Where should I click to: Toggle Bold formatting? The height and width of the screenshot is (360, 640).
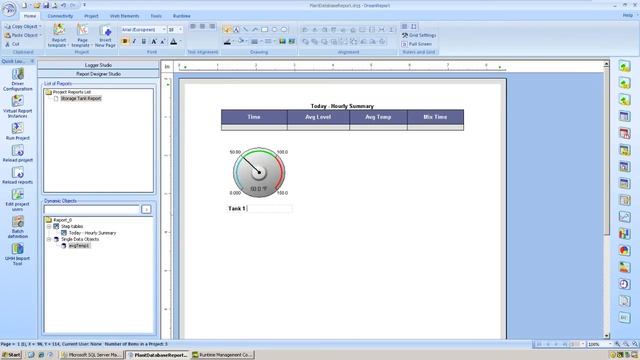pyautogui.click(x=125, y=41)
